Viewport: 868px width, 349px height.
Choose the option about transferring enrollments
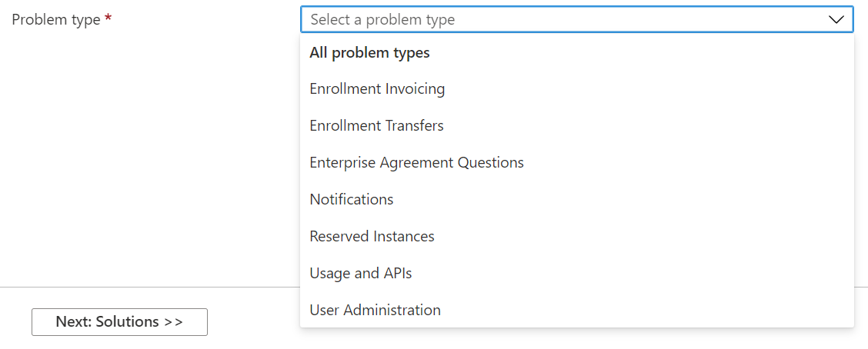[x=376, y=126]
